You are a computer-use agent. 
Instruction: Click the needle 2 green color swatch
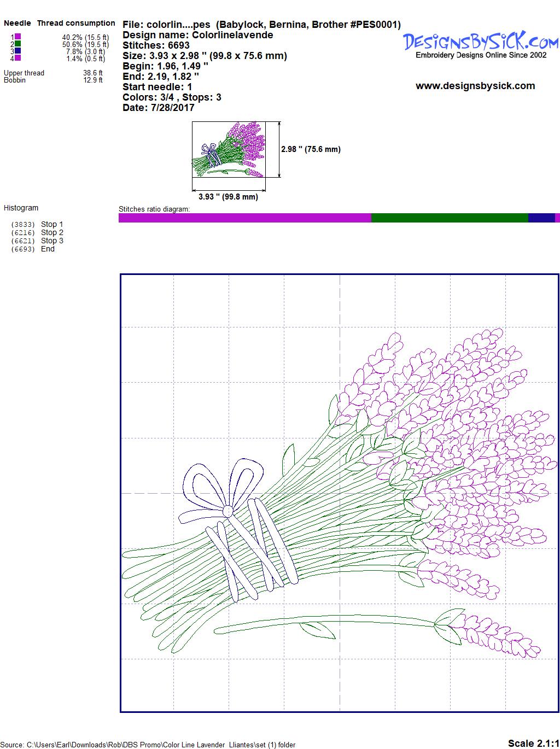[x=18, y=44]
